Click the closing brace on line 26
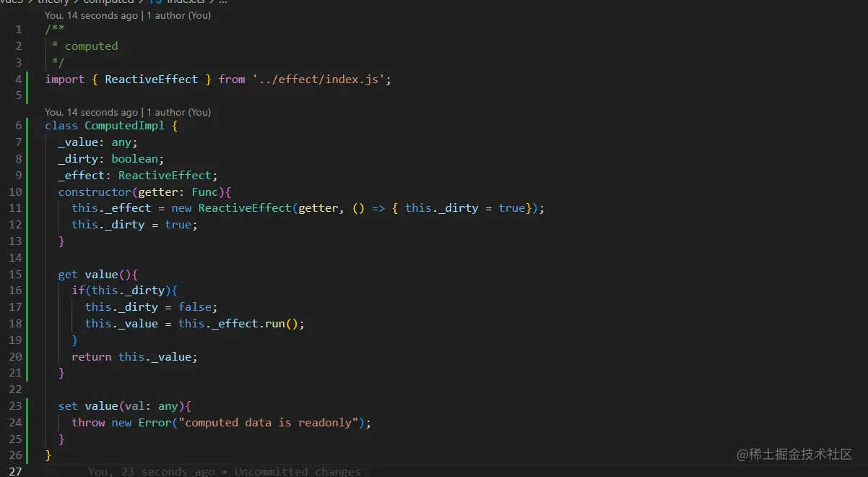This screenshot has width=868, height=477. pos(48,455)
